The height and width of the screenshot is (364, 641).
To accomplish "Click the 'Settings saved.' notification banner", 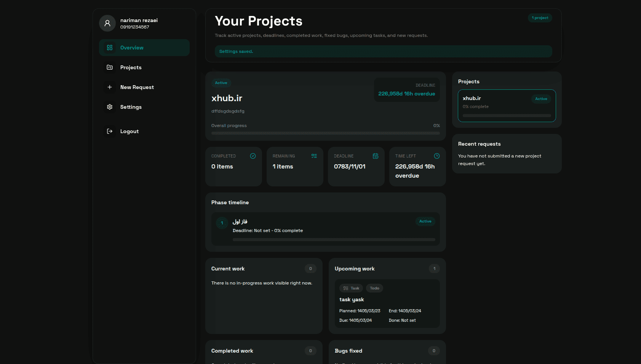I will click(384, 51).
